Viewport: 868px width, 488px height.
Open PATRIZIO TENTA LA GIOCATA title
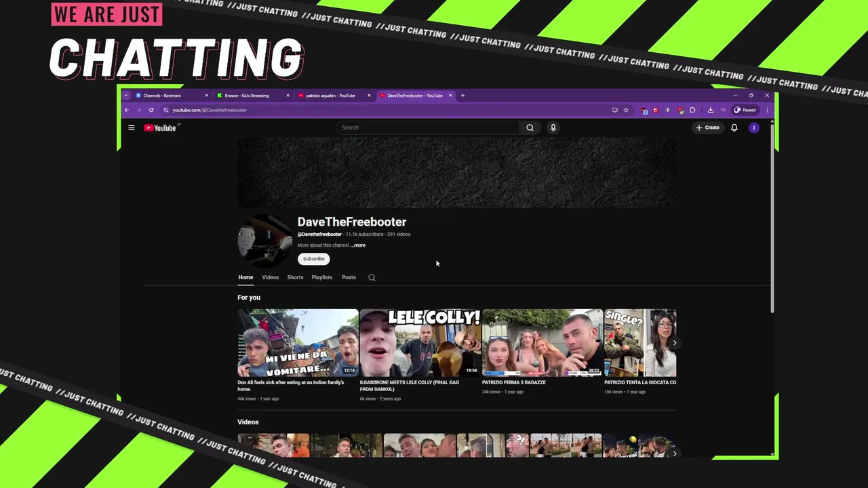tap(640, 382)
